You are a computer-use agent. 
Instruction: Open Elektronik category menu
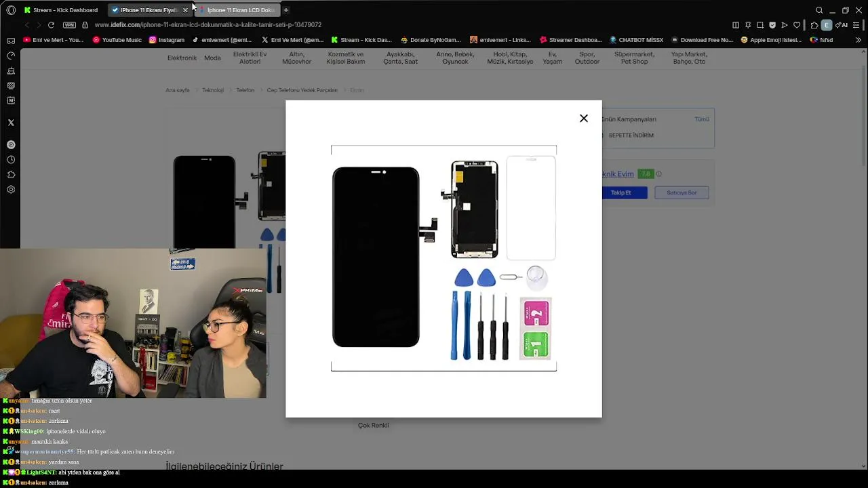tap(182, 58)
